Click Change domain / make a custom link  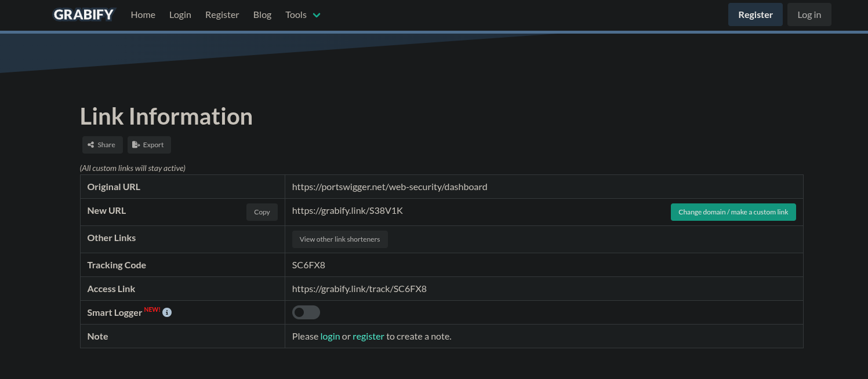tap(733, 212)
